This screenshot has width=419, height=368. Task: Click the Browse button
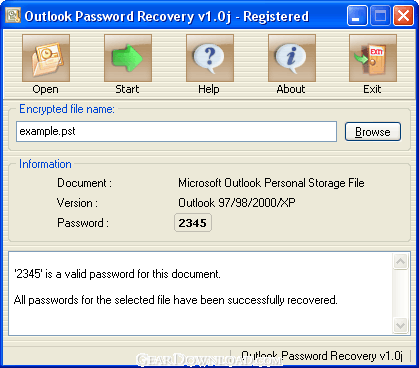click(373, 132)
